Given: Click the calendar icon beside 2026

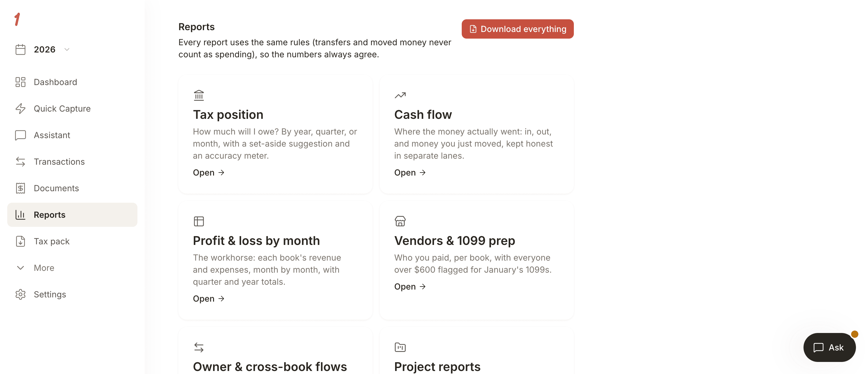Looking at the screenshot, I should [x=20, y=49].
